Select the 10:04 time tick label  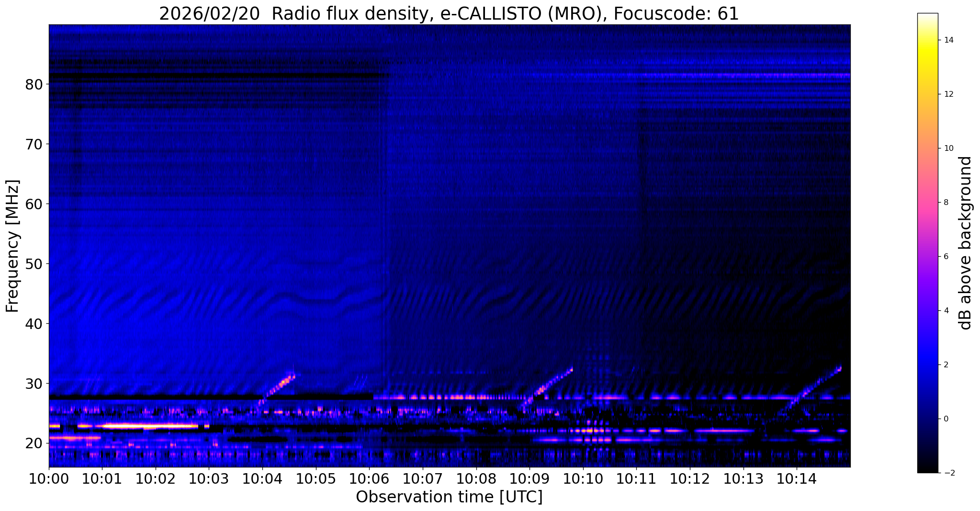[x=262, y=479]
